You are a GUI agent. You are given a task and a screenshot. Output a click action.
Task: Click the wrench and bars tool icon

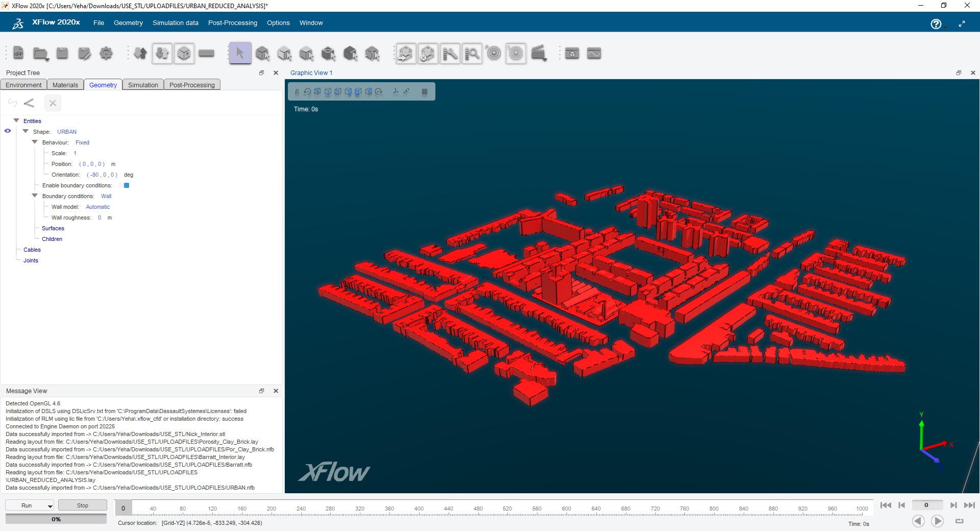(x=450, y=53)
